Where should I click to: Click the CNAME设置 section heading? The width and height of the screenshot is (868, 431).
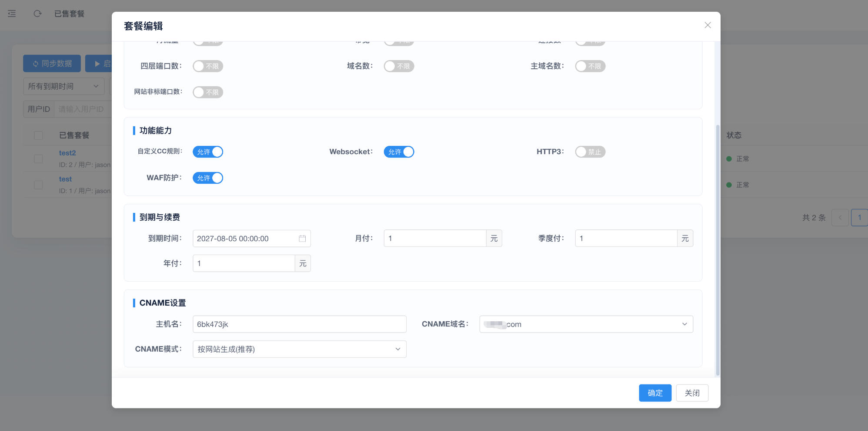coord(163,303)
